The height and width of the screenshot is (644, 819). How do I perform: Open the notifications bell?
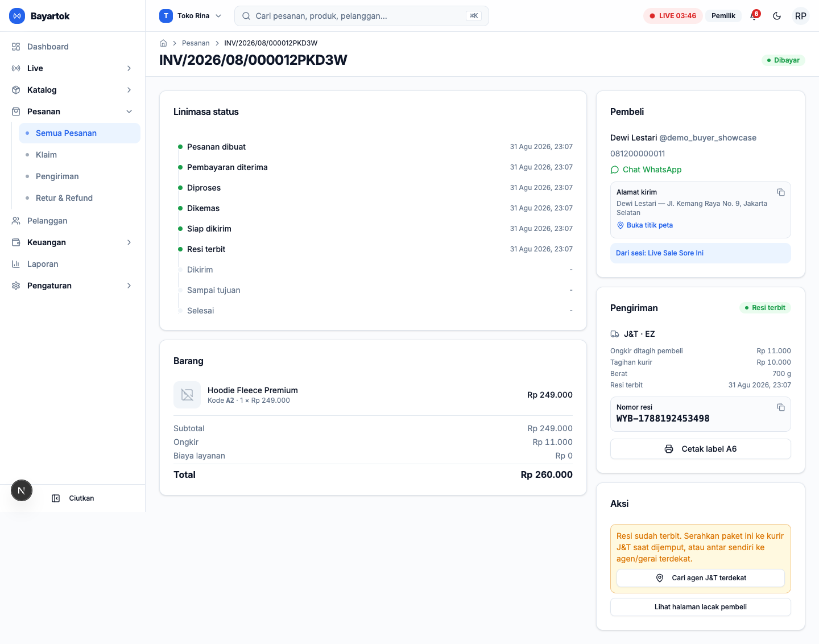[x=754, y=16]
